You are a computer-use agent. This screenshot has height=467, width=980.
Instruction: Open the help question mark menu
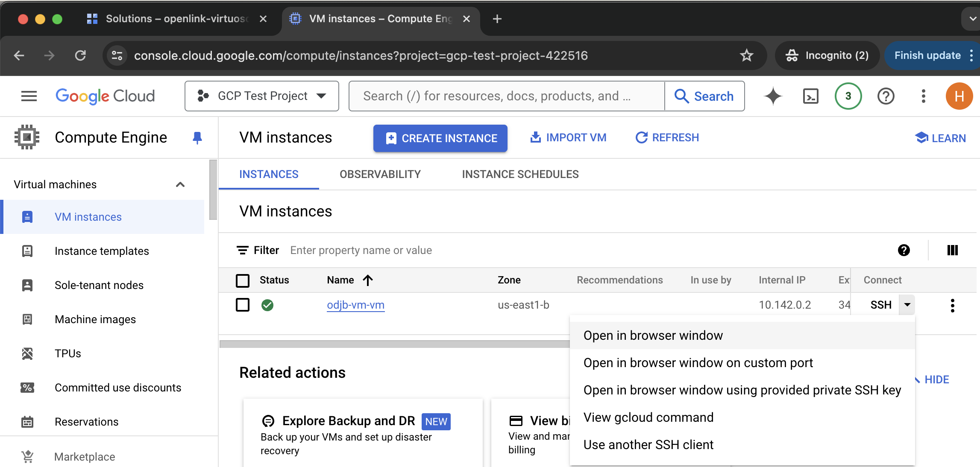(886, 96)
